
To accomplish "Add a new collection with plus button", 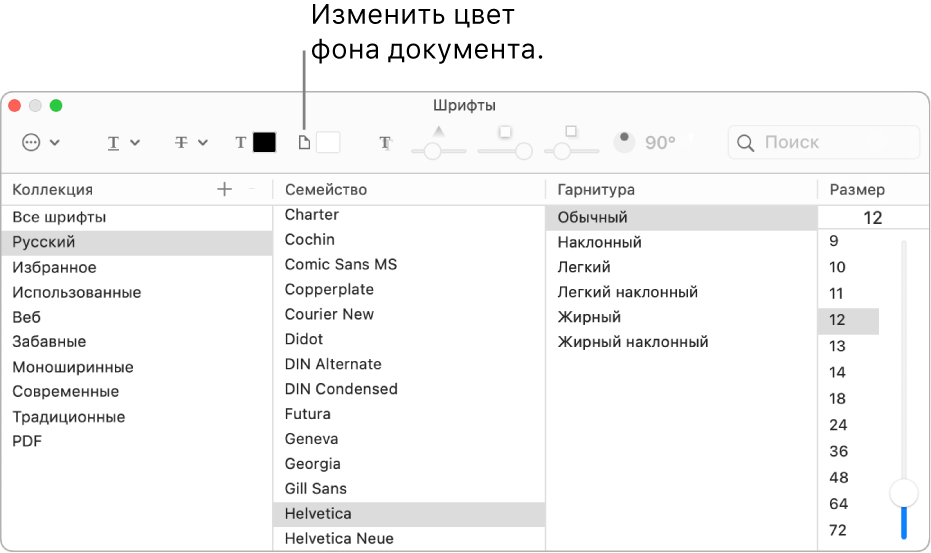I will (224, 189).
